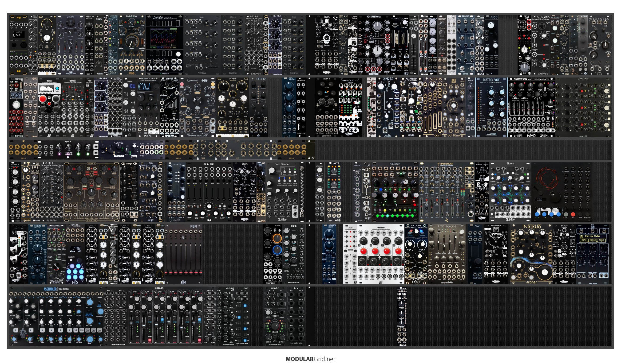Open the eqx5 equalizer module
The width and height of the screenshot is (621, 364).
(294, 254)
